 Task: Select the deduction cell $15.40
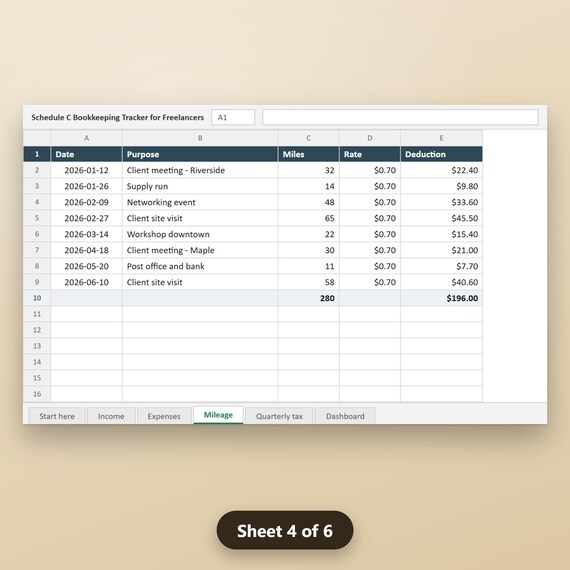click(441, 234)
